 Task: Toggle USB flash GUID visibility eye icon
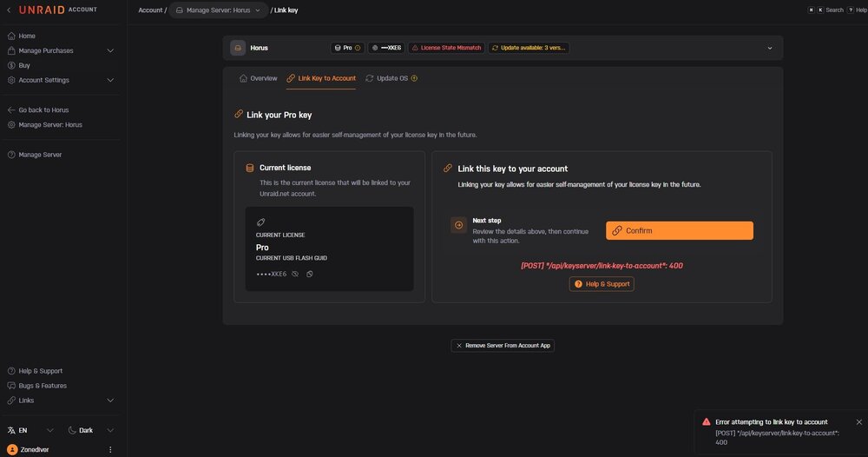(x=295, y=275)
